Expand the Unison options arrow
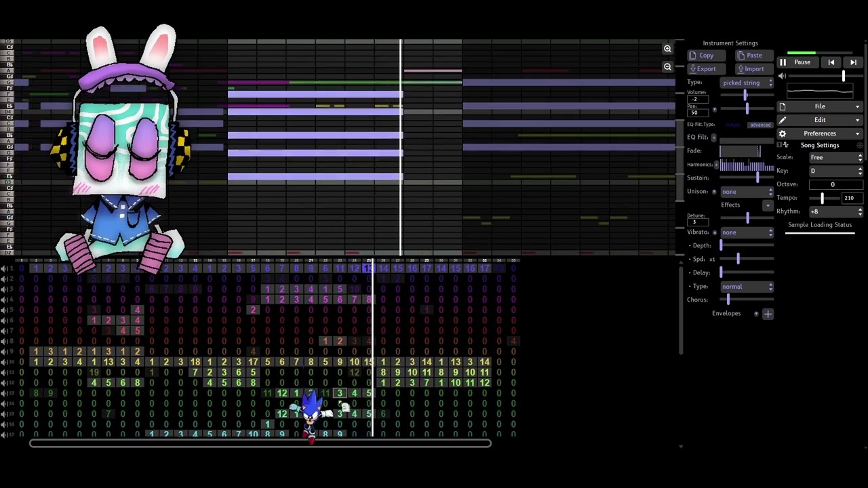868x488 pixels. [714, 192]
